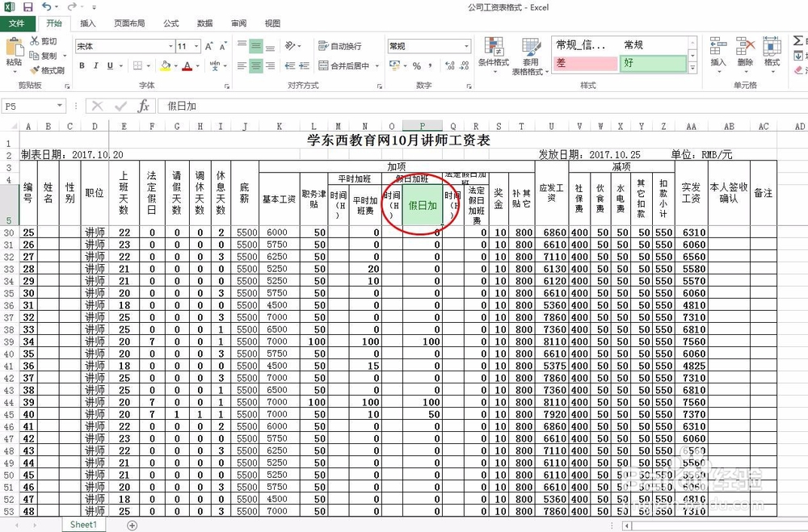Open the font size dropdown
This screenshot has height=532, width=808.
pyautogui.click(x=197, y=46)
